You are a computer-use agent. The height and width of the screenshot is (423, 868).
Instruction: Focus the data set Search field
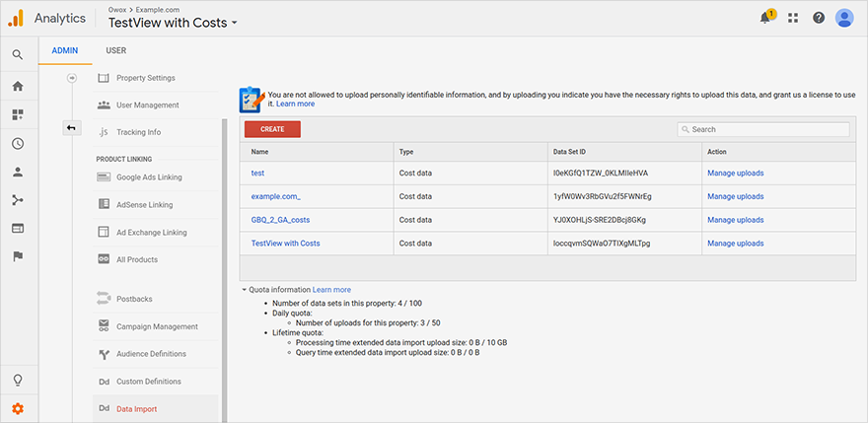tap(763, 129)
